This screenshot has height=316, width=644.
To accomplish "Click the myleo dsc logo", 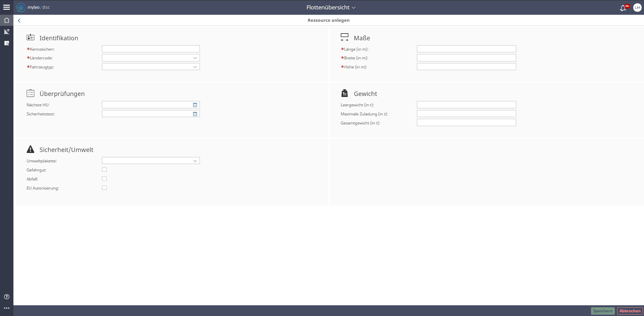I will point(33,7).
